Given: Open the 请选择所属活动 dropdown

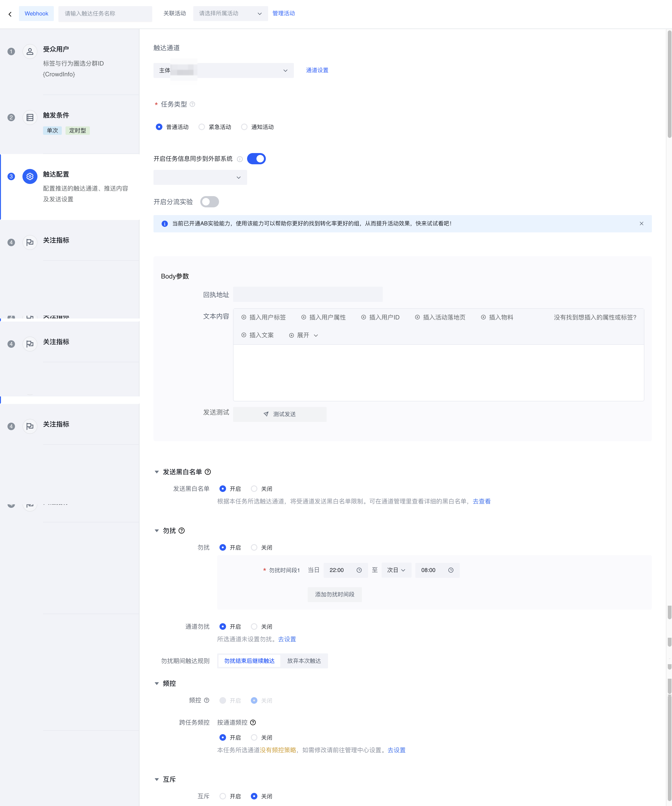Looking at the screenshot, I should tap(230, 13).
